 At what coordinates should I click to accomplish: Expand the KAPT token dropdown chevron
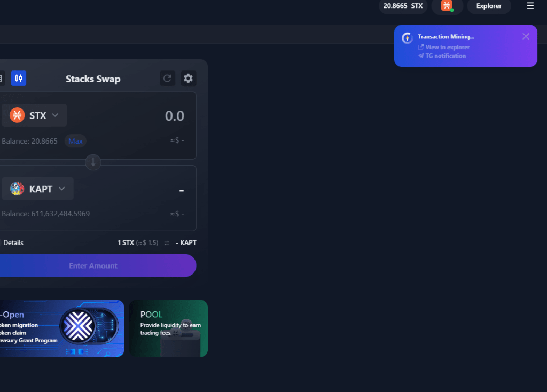point(62,189)
